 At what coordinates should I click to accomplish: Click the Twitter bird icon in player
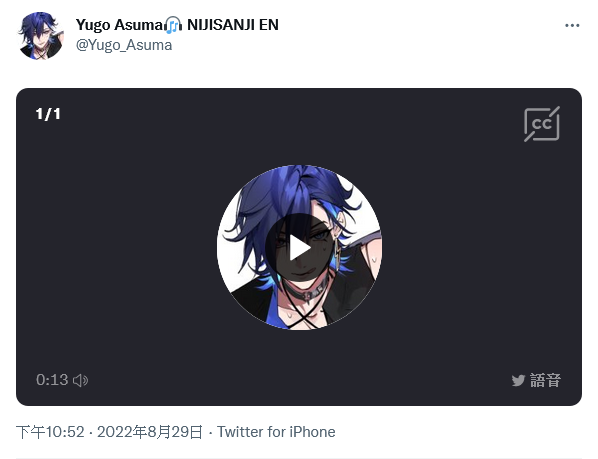pos(518,380)
